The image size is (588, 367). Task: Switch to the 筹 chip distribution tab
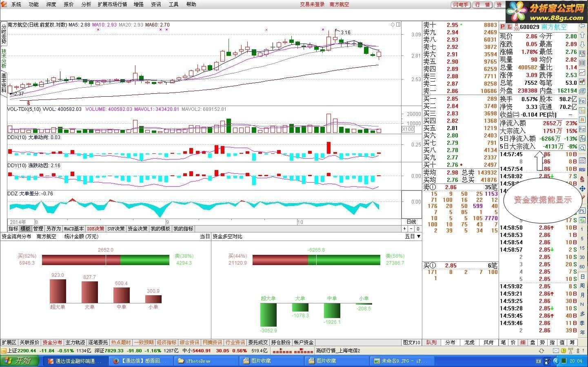572,343
